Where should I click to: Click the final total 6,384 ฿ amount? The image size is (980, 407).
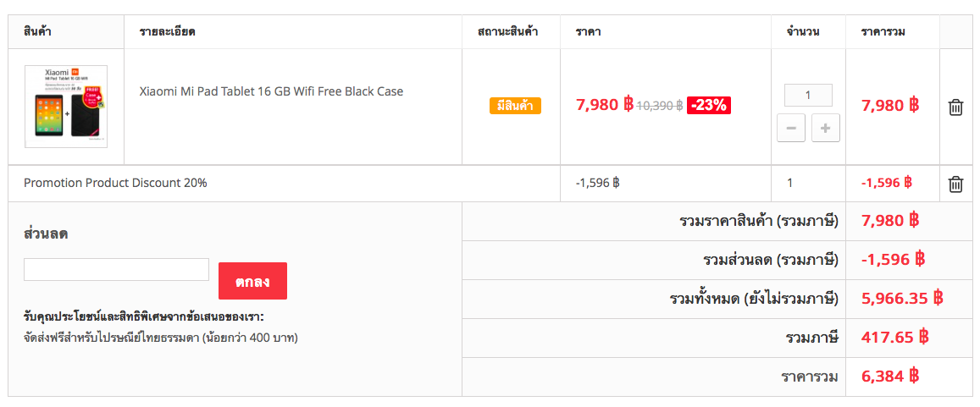890,377
